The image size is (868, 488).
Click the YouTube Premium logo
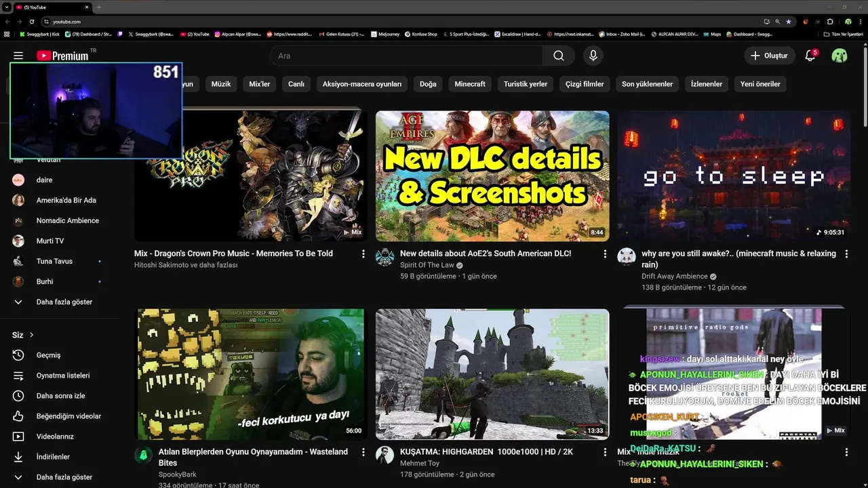coord(62,56)
